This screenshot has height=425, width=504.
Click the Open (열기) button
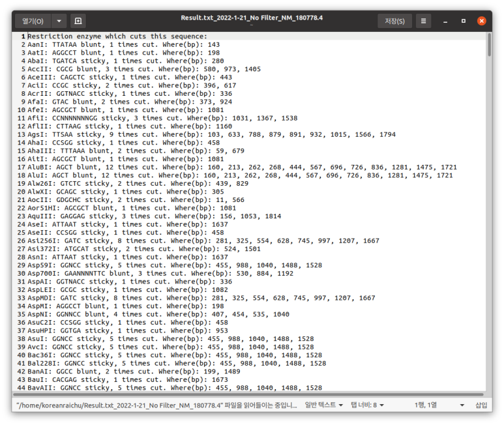coord(33,22)
